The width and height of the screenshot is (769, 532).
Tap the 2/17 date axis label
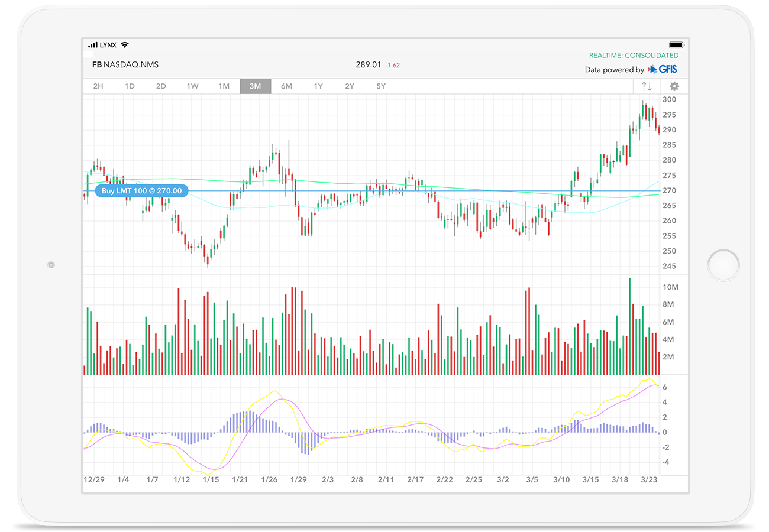[415, 480]
